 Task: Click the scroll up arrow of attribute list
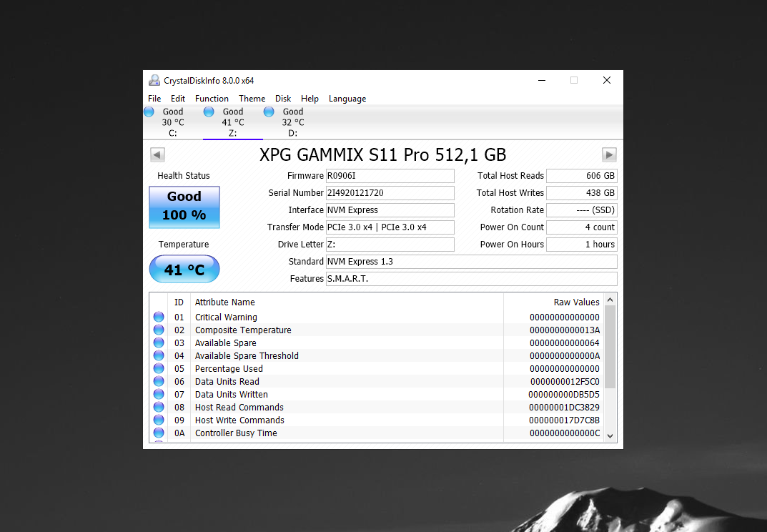[x=610, y=300]
